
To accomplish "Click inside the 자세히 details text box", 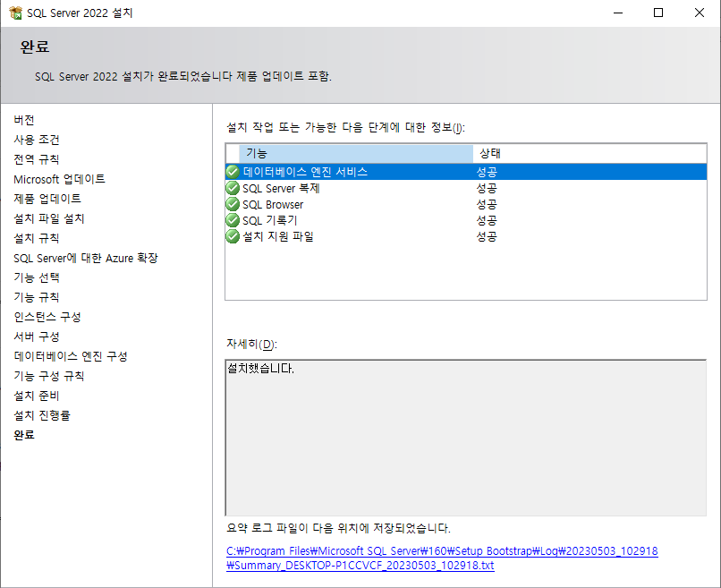I will point(466,438).
